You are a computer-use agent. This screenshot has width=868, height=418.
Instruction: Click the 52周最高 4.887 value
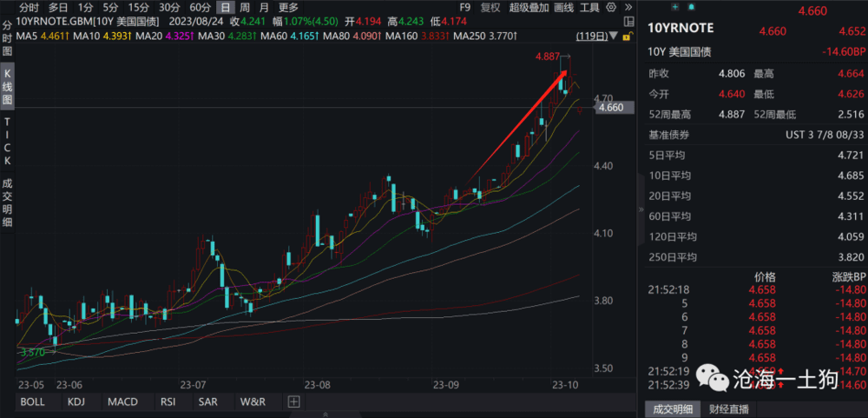click(x=731, y=115)
